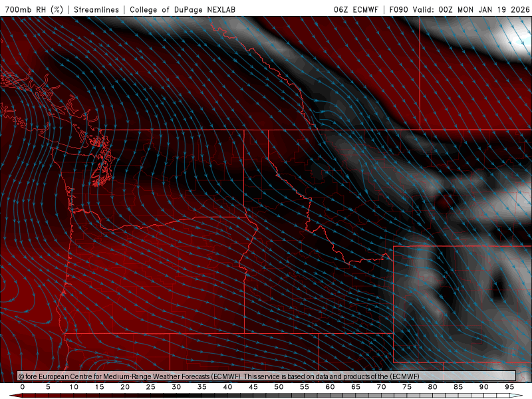Click the "Streamlines" label in the header
This screenshot has width=532, height=399.
[96, 9]
